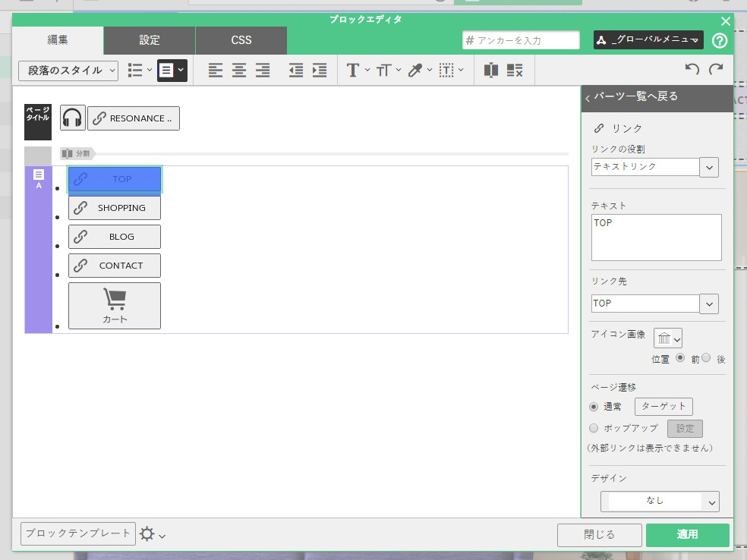Click ブロックテンプレート button
Viewport: 747px width, 560px height.
tap(78, 533)
